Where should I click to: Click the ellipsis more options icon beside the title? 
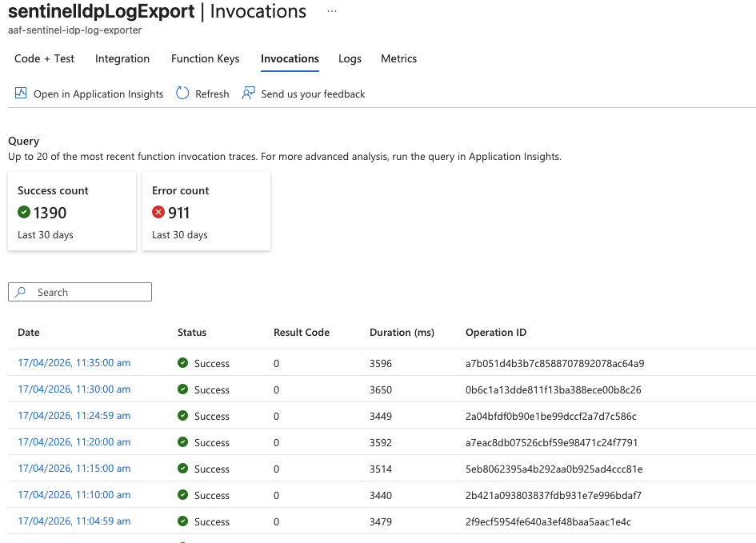(332, 12)
